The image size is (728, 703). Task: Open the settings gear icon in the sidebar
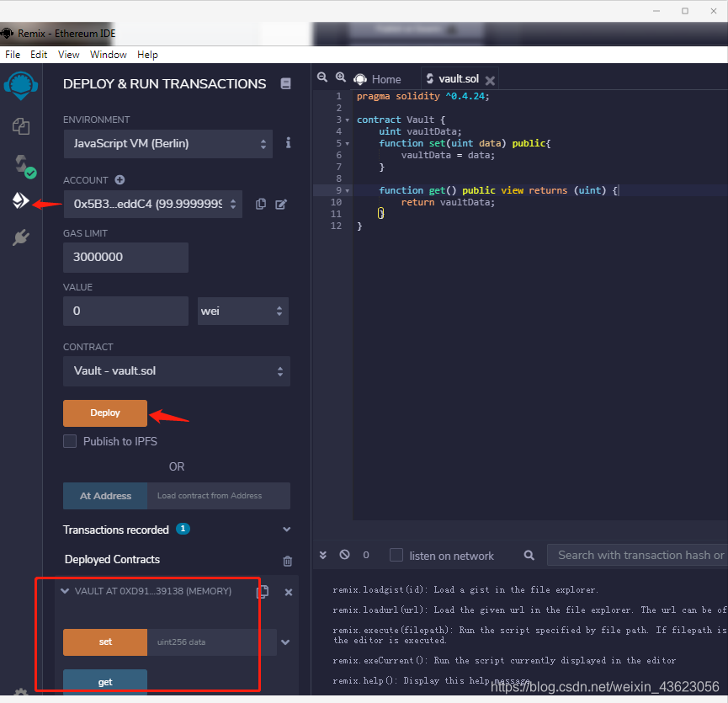21,691
